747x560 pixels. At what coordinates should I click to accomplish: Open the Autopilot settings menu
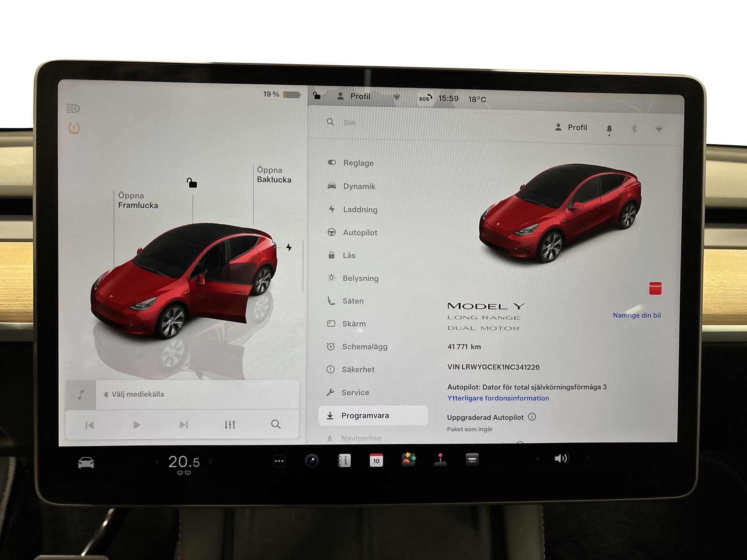[360, 233]
